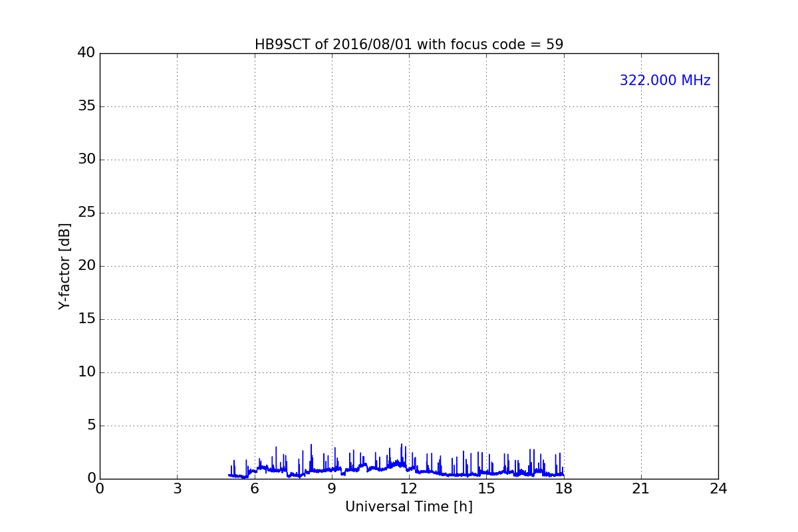Select the y-axis tick label '15'
Screen dimensions: 798x532
pos(86,319)
